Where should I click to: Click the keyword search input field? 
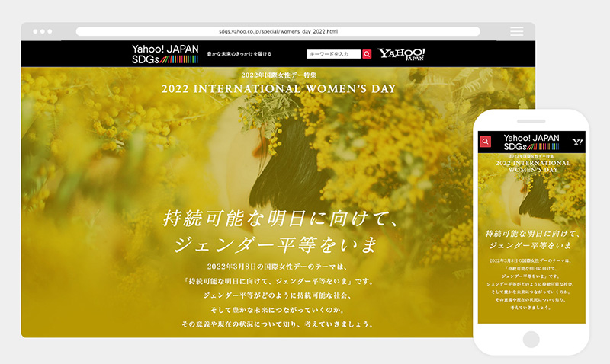click(333, 54)
